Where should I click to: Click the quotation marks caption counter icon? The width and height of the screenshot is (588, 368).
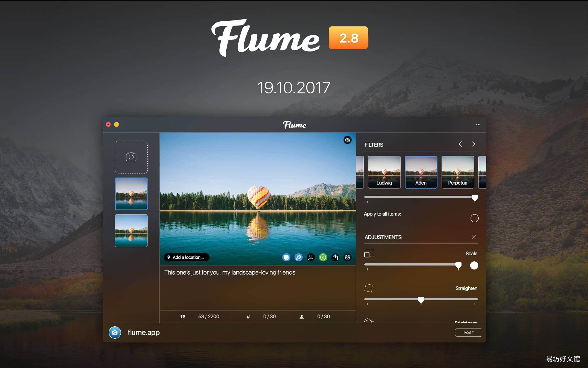click(183, 317)
